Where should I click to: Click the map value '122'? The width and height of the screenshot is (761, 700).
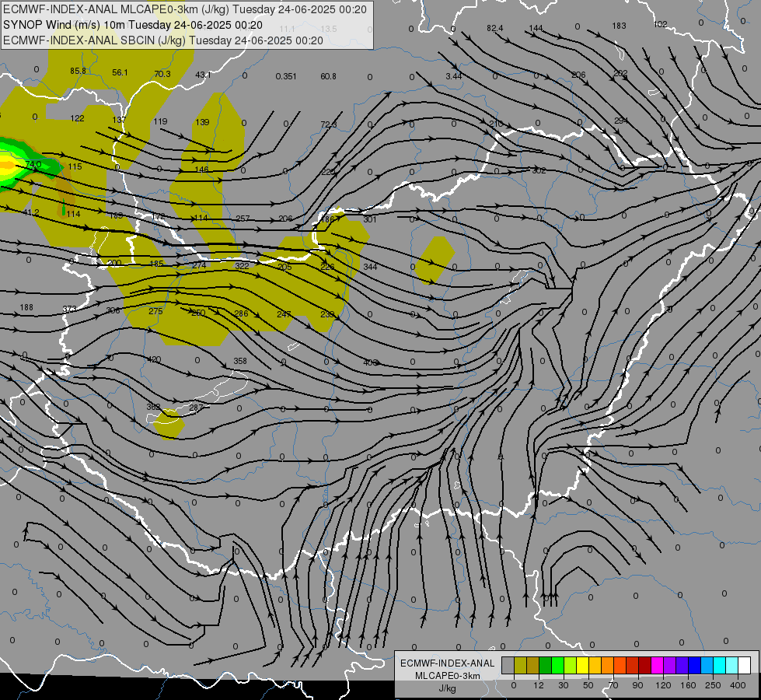(77, 118)
